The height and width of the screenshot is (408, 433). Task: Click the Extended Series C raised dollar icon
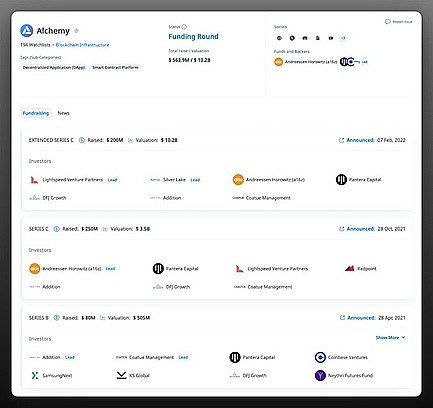(82, 140)
